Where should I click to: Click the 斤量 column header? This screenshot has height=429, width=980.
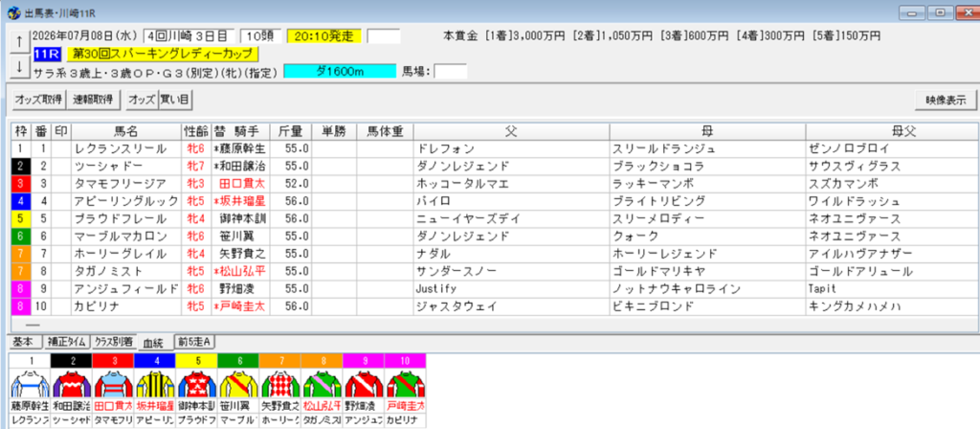[x=291, y=131]
